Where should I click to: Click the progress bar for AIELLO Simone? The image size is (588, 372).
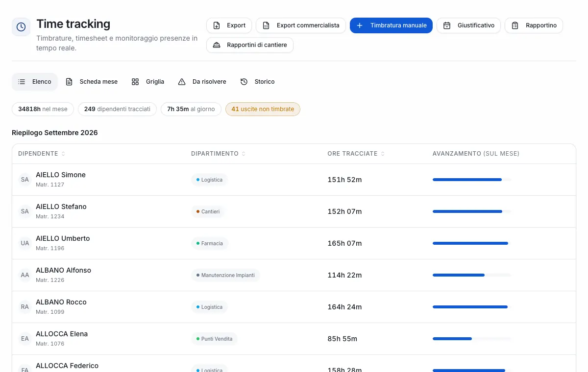pos(472,180)
